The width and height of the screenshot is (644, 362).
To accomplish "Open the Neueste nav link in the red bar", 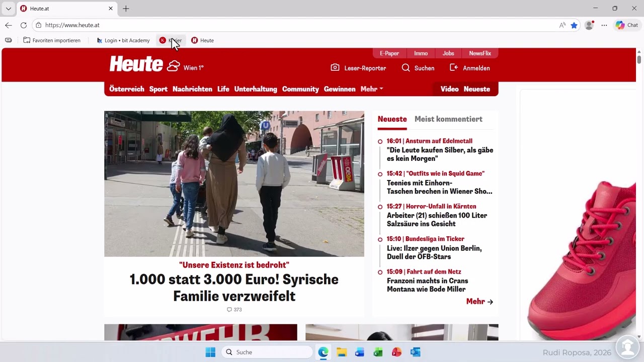I will 477,89.
